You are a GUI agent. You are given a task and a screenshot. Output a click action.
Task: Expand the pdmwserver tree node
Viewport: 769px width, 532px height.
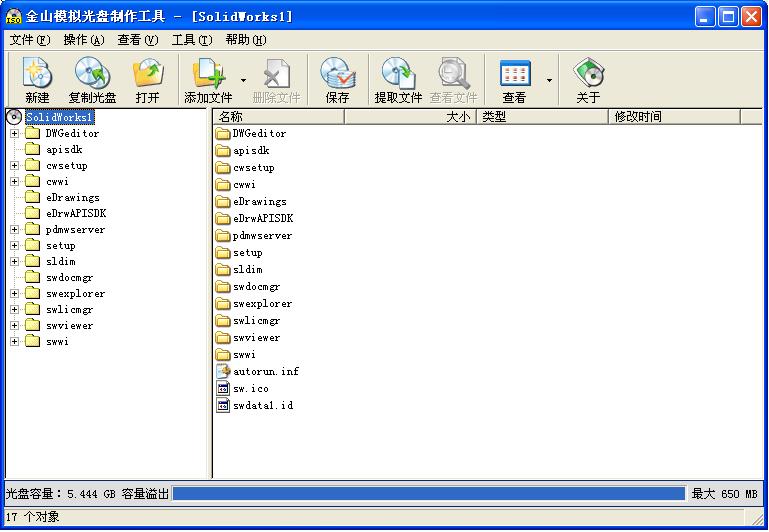14,229
